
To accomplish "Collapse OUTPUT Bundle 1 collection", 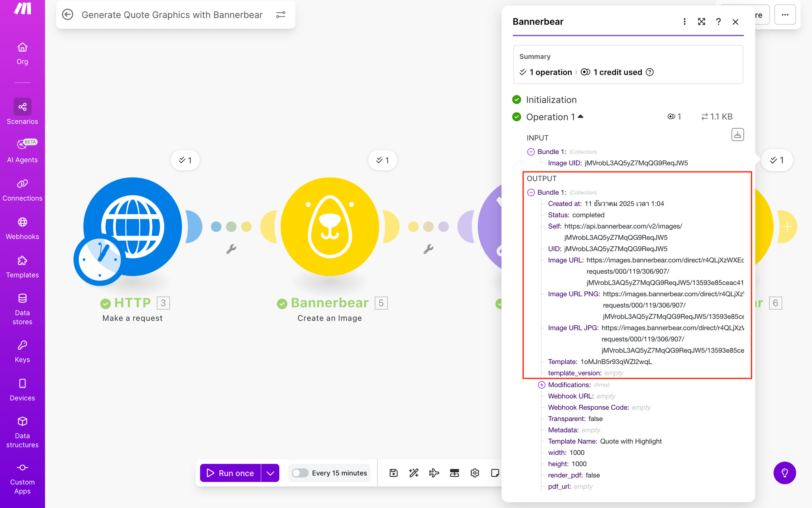I will (531, 192).
